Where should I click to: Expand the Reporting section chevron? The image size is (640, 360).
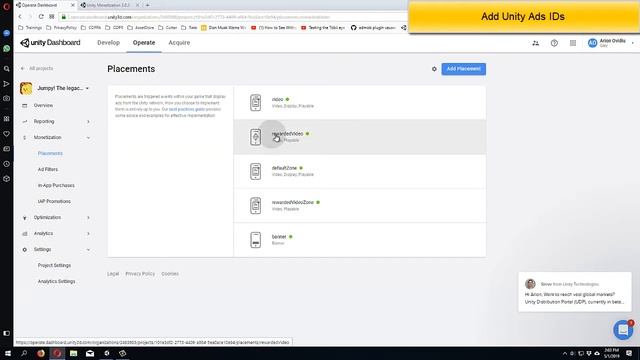[x=88, y=121]
